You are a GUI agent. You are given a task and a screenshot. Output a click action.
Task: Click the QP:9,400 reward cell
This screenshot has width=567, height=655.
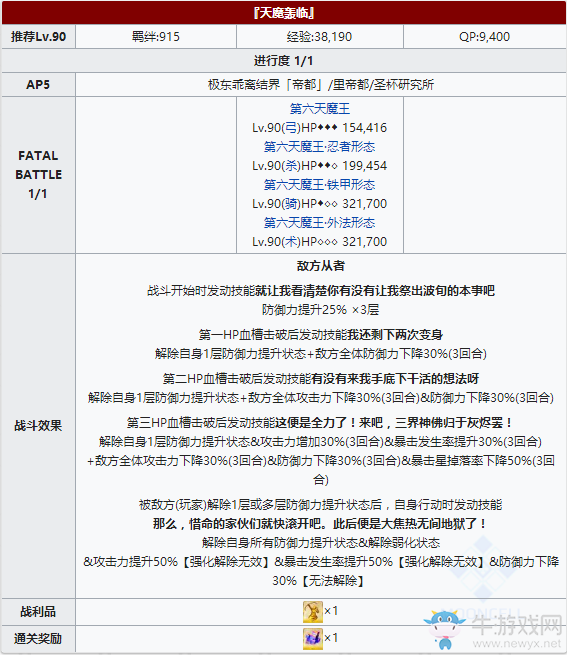pyautogui.click(x=485, y=37)
